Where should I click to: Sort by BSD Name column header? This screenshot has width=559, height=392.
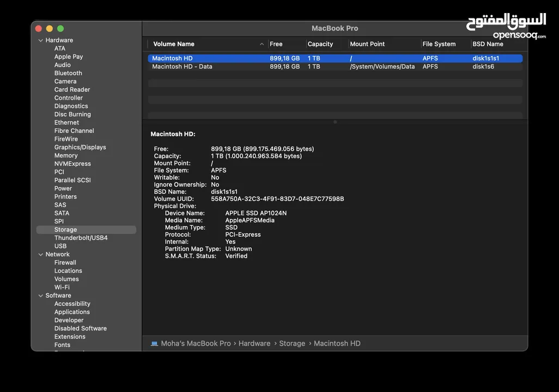pos(488,44)
